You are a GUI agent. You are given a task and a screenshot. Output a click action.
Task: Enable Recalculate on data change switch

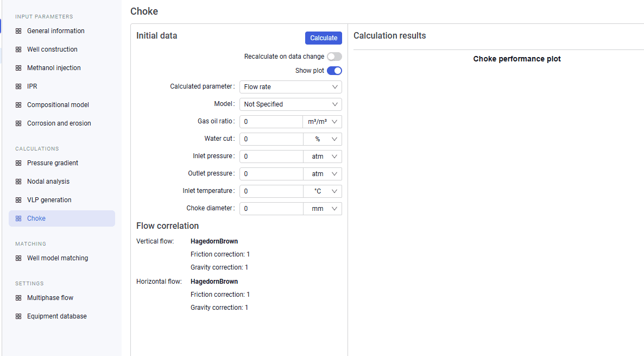tap(334, 57)
